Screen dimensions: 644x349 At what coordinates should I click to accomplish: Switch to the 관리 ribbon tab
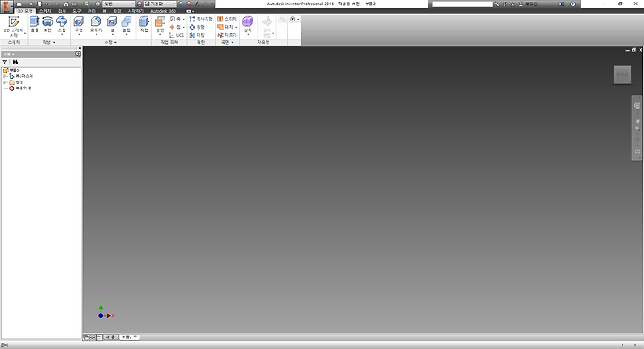[x=91, y=11]
